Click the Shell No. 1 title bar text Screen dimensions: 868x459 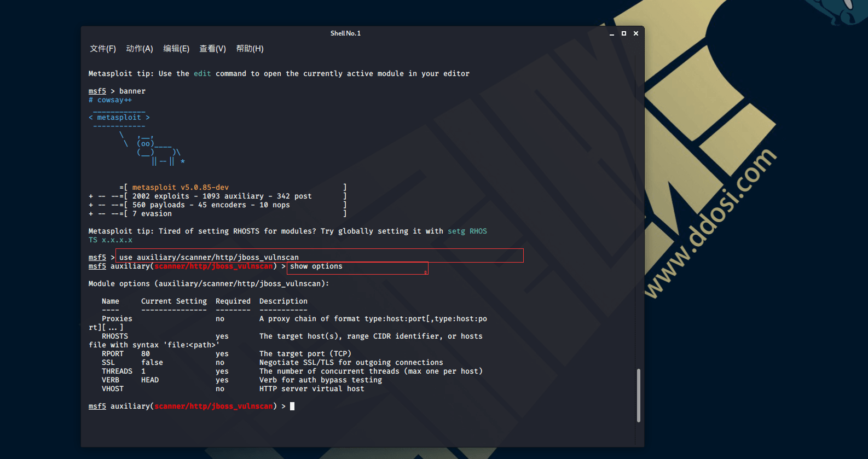(345, 33)
